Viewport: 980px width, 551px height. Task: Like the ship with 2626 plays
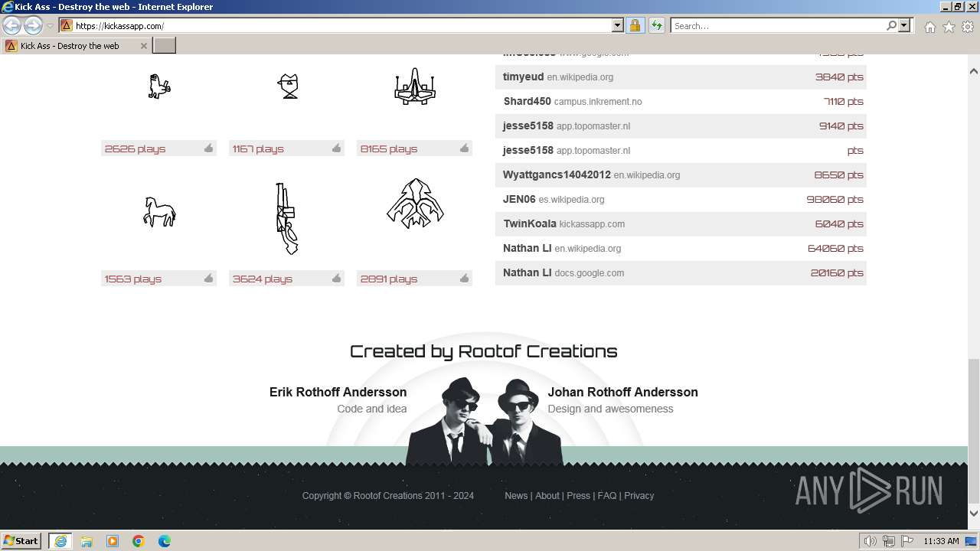(208, 148)
